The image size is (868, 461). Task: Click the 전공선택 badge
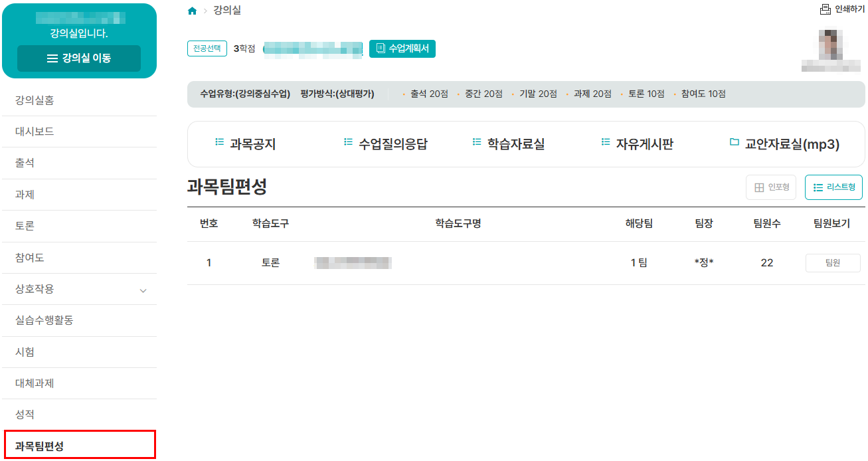(207, 48)
